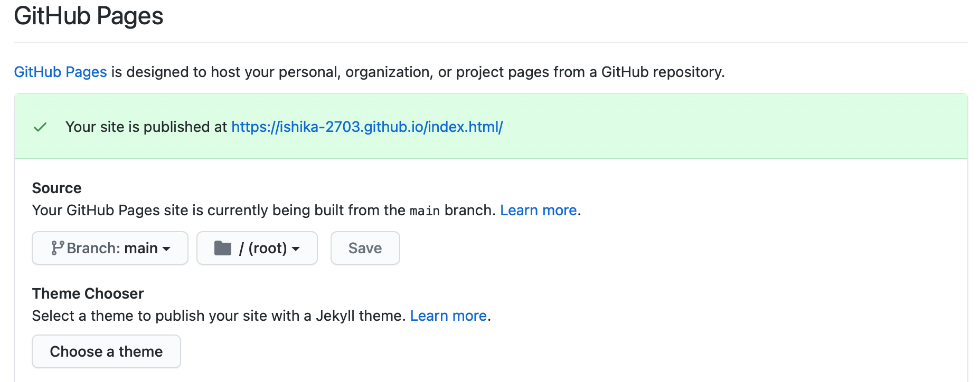Open the published ishika-2703.github.io site link
The image size is (980, 382).
click(x=367, y=127)
